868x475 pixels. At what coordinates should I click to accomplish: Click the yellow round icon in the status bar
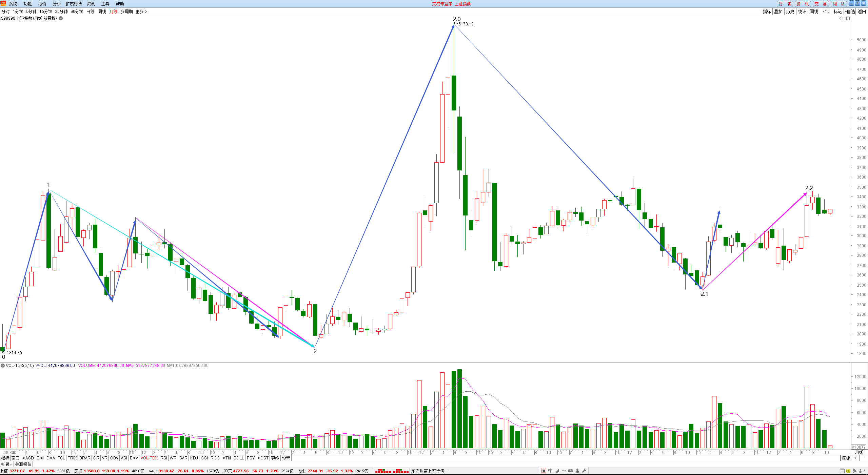(848, 471)
